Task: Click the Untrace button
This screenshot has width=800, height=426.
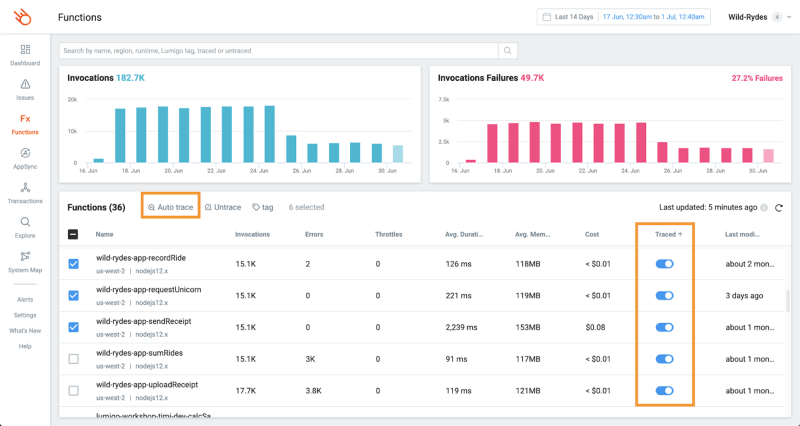Action: 223,207
